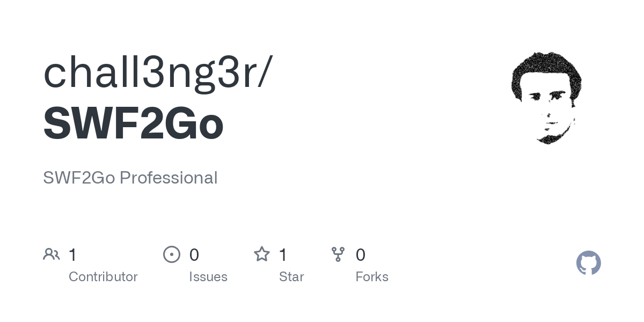Click the star count number 1

[x=283, y=255]
